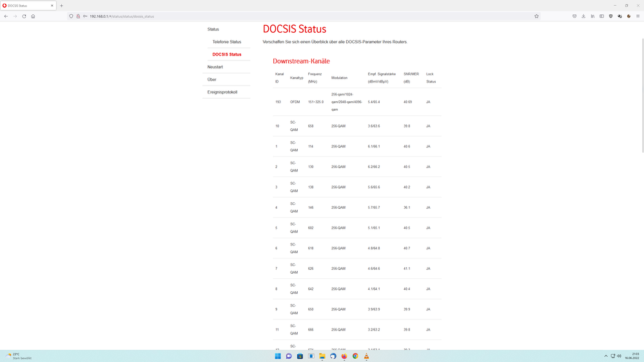Open a new browser tab
The width and height of the screenshot is (644, 362).
(62, 6)
